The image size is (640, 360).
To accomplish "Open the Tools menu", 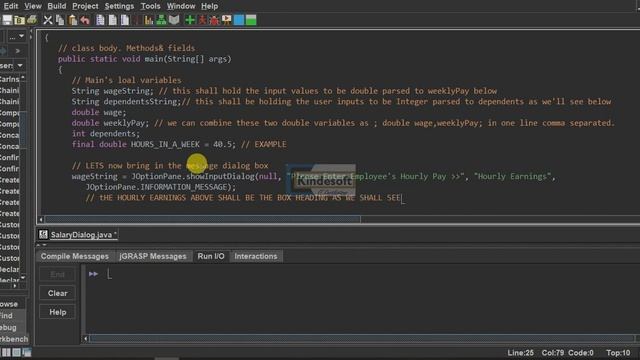I will [x=151, y=6].
